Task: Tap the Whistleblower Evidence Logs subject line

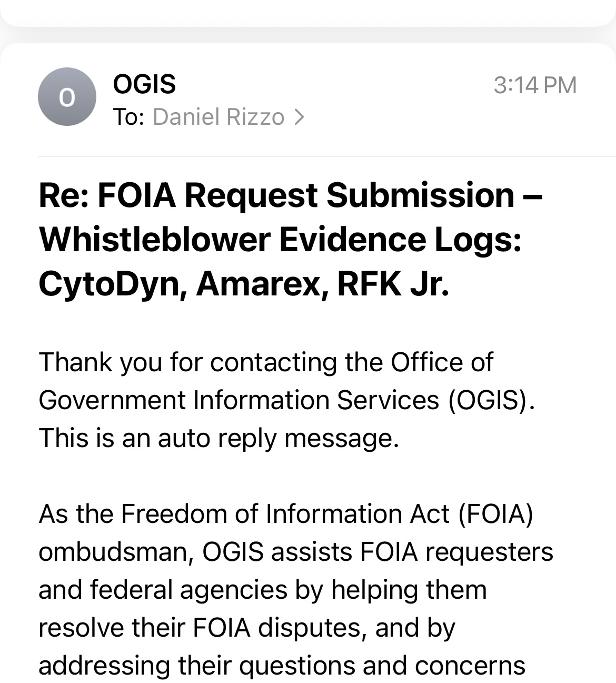Action: (x=280, y=240)
